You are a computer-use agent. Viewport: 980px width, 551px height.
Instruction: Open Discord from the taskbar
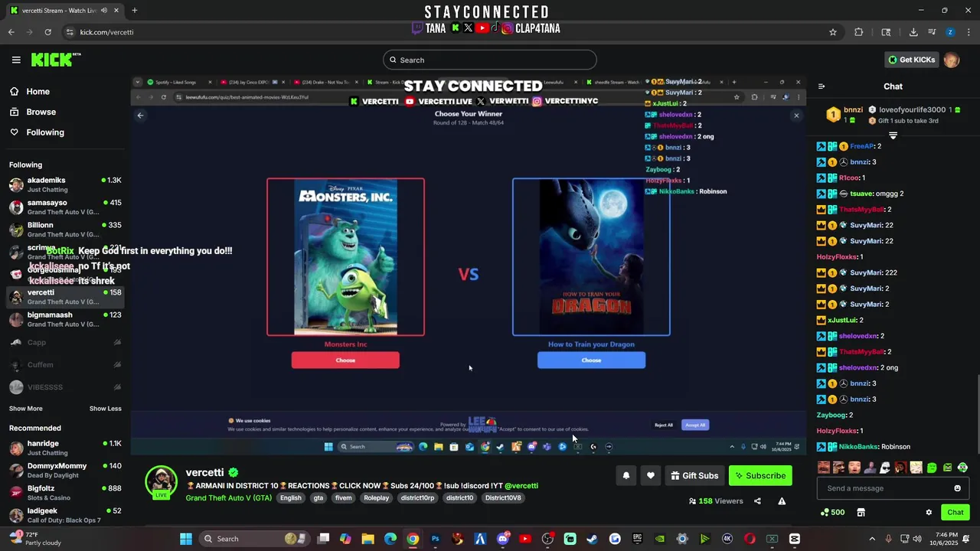tap(502, 539)
